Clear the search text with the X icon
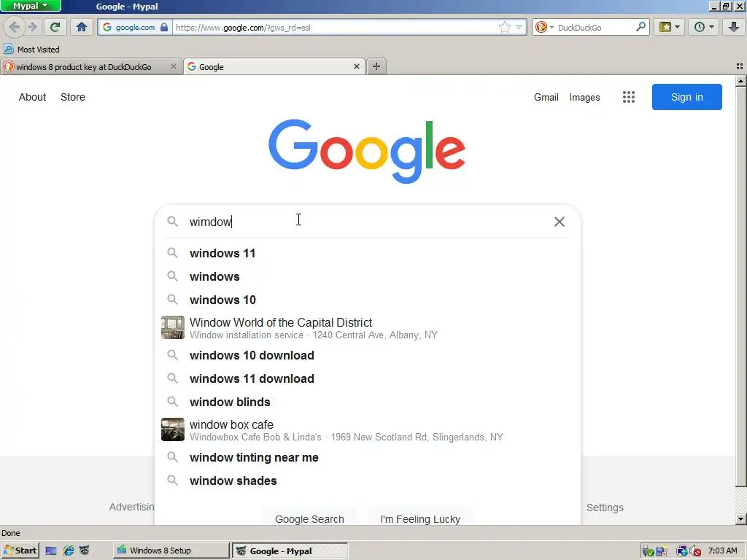This screenshot has height=560, width=747. click(x=560, y=222)
